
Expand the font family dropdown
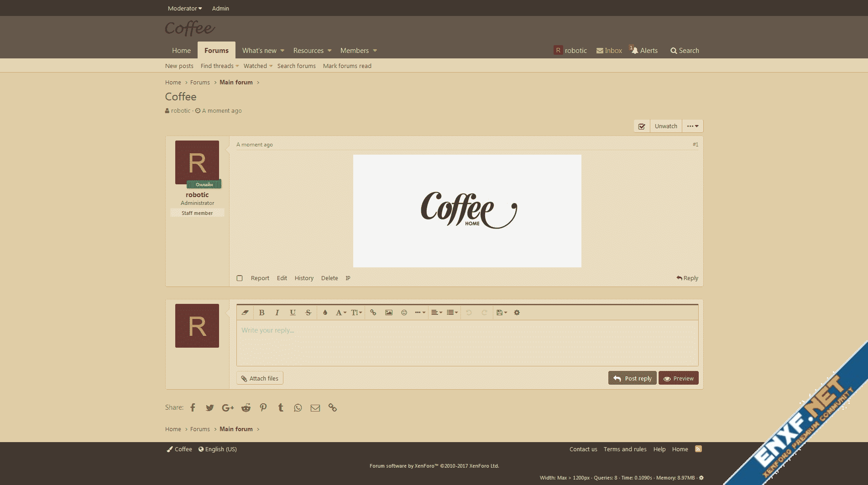tap(341, 313)
